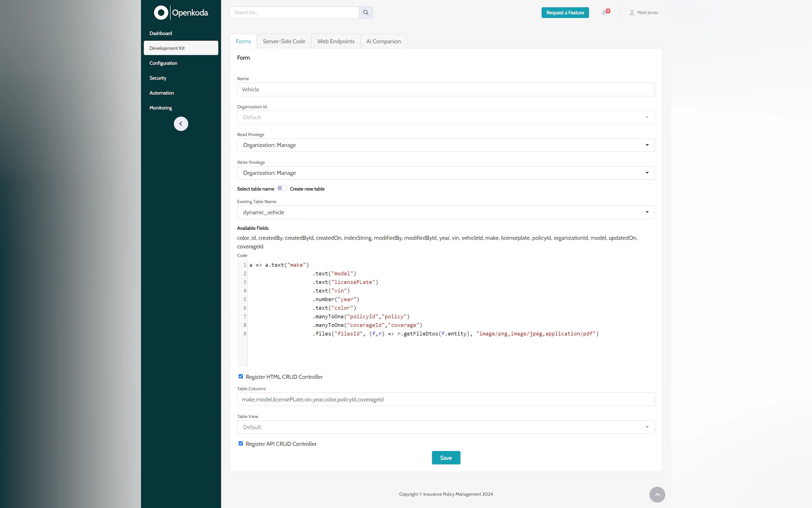Viewport: 812px width, 508px height.
Task: Open the Write Privilege dropdown
Action: click(445, 173)
